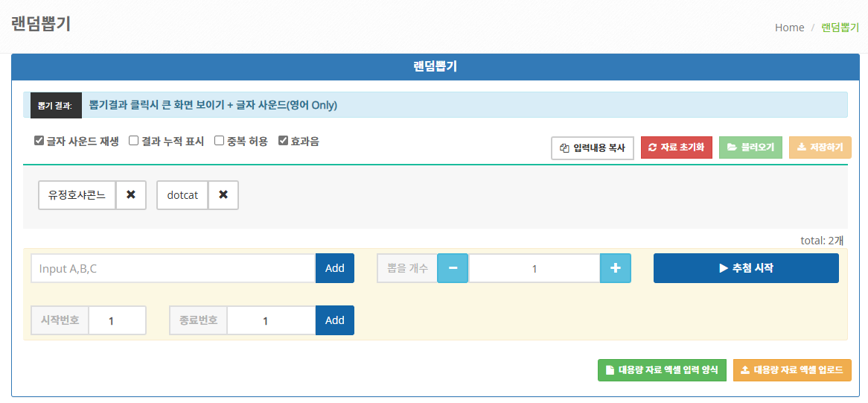868x403 pixels.
Task: Disable the 효과음 checkbox
Action: coord(283,141)
